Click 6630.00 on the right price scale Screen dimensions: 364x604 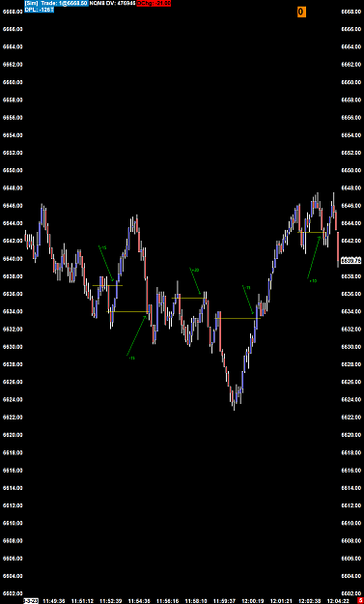[x=351, y=347]
